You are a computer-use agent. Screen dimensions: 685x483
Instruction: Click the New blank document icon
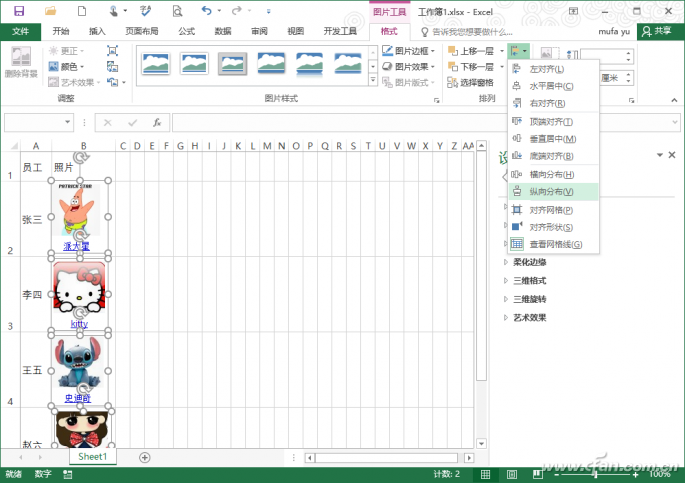(82, 11)
